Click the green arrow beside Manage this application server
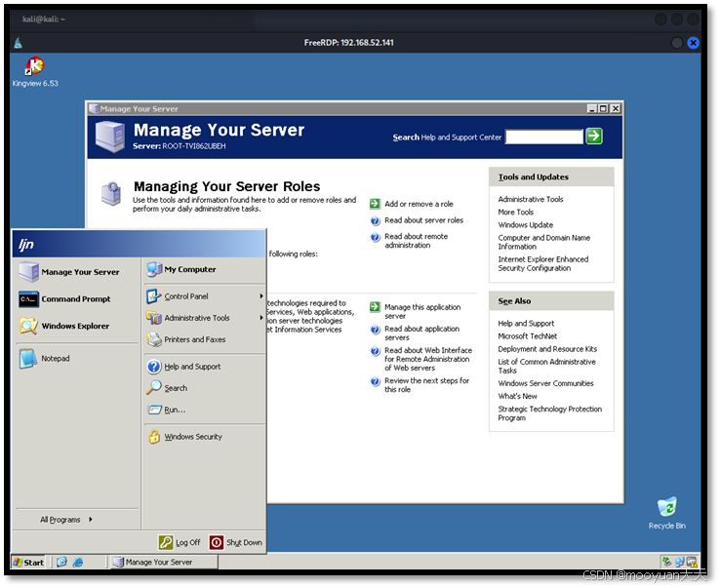Image resolution: width=720 pixels, height=588 pixels. [375, 306]
